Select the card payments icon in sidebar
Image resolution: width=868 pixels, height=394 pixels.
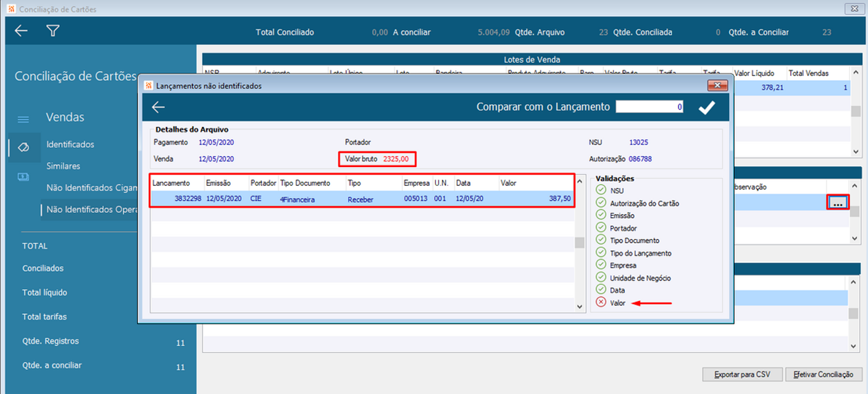23,177
